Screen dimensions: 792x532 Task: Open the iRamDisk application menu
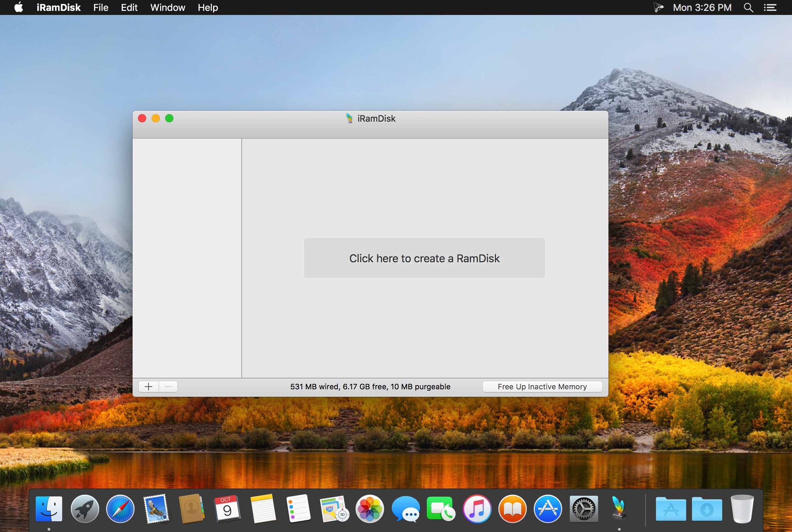click(x=58, y=7)
